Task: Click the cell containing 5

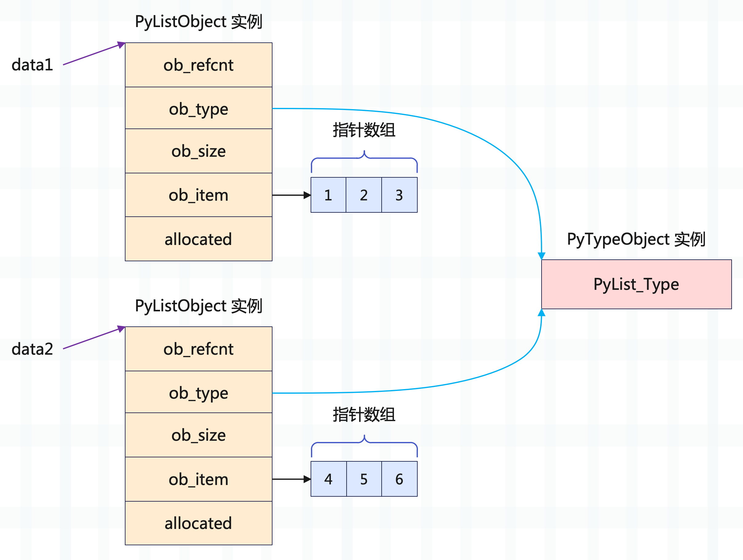Action: click(x=364, y=479)
